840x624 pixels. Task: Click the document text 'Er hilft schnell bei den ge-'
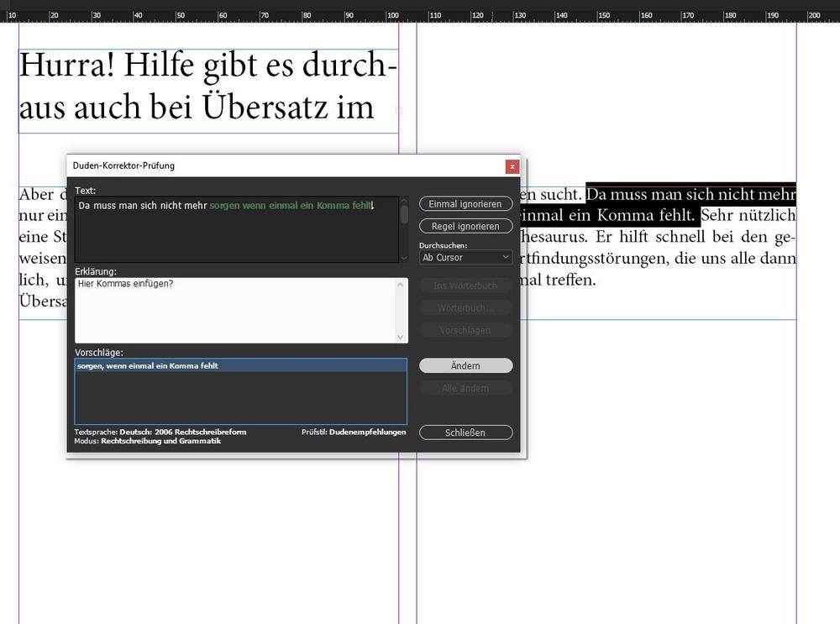[x=696, y=237]
